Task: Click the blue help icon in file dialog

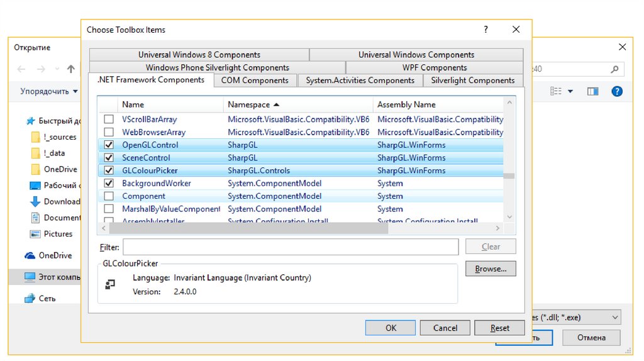Action: 617,91
